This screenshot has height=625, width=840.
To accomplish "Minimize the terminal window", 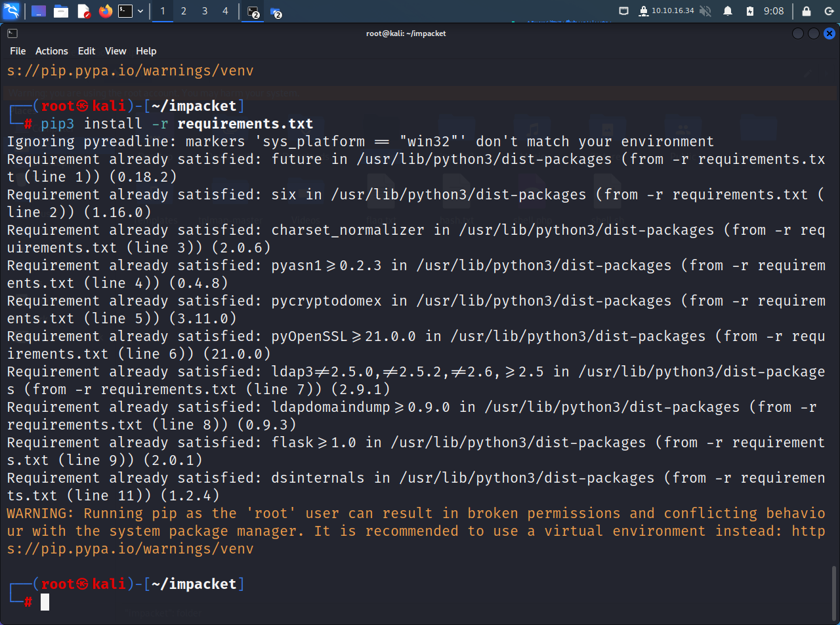I will 798,33.
